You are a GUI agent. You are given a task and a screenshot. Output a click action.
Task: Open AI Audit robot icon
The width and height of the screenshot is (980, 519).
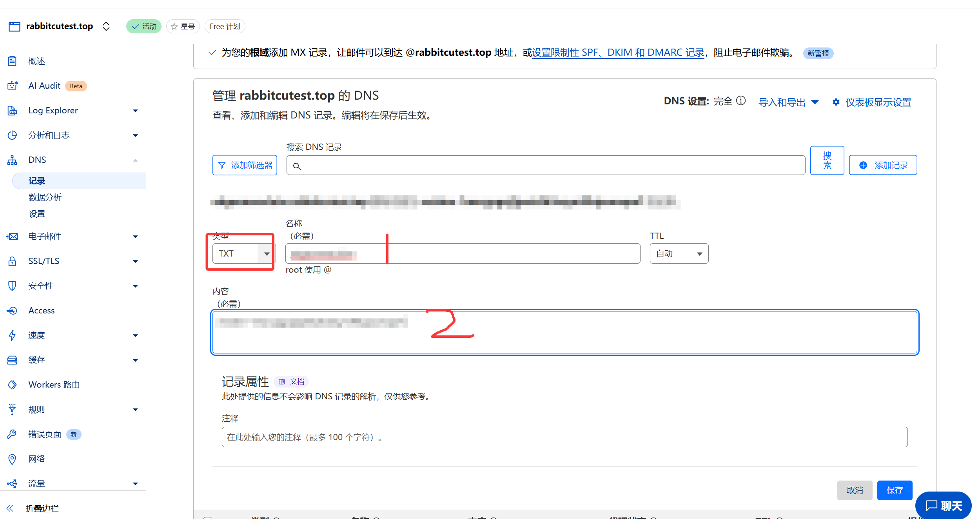pyautogui.click(x=12, y=86)
